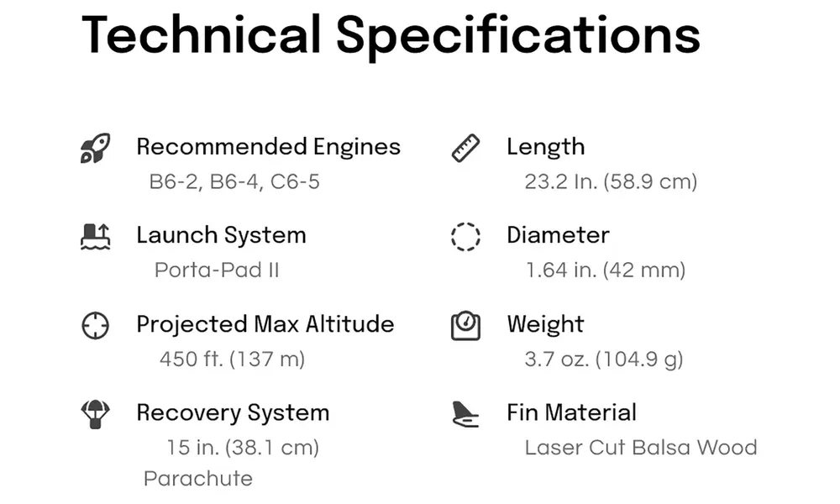
Task: Select the Recommended Engines label
Action: pos(269,147)
